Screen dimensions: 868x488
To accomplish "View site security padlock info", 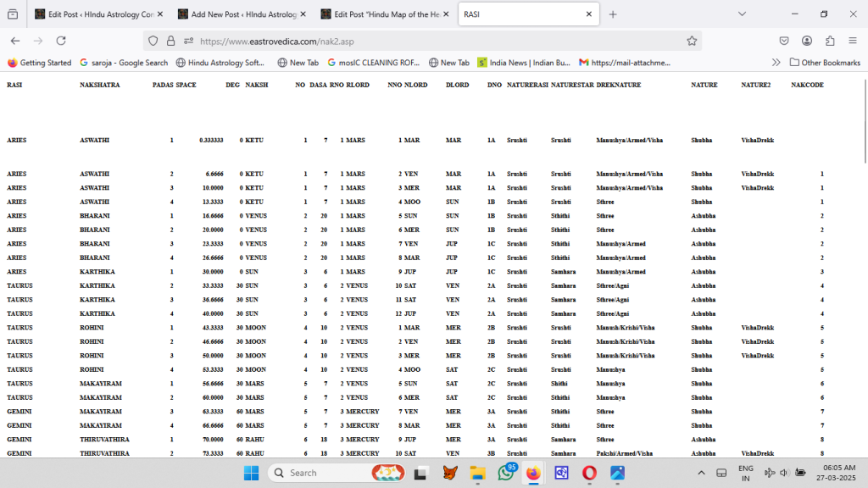I will pyautogui.click(x=171, y=41).
